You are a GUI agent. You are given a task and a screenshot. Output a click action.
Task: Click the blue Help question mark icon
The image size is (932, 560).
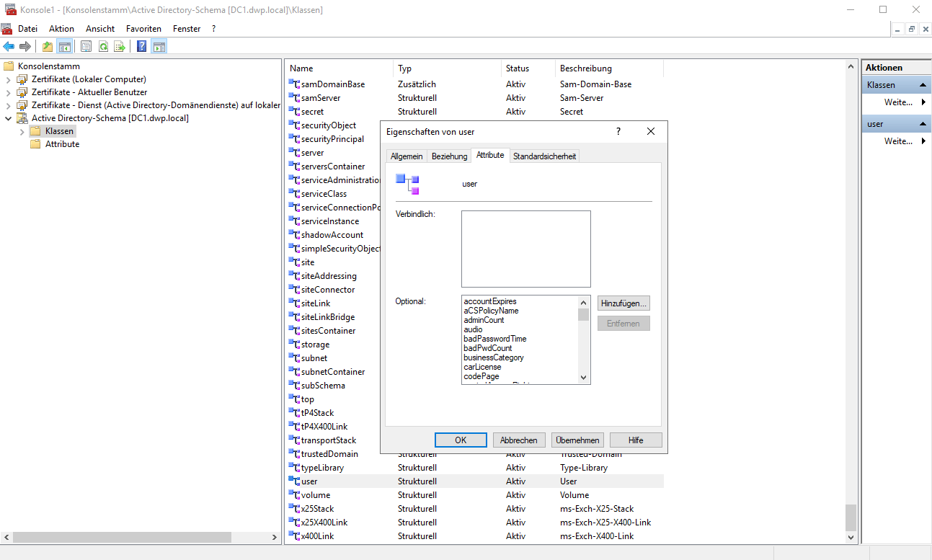click(142, 47)
